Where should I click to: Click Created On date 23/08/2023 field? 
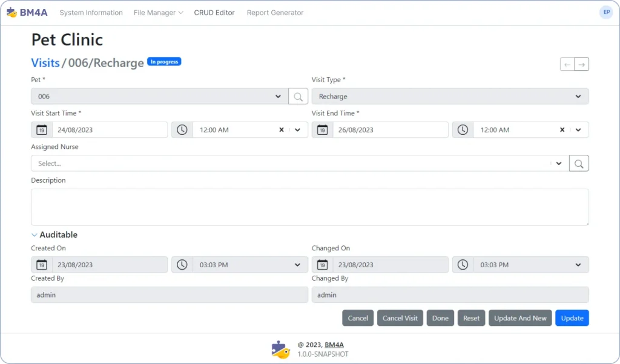pyautogui.click(x=110, y=265)
